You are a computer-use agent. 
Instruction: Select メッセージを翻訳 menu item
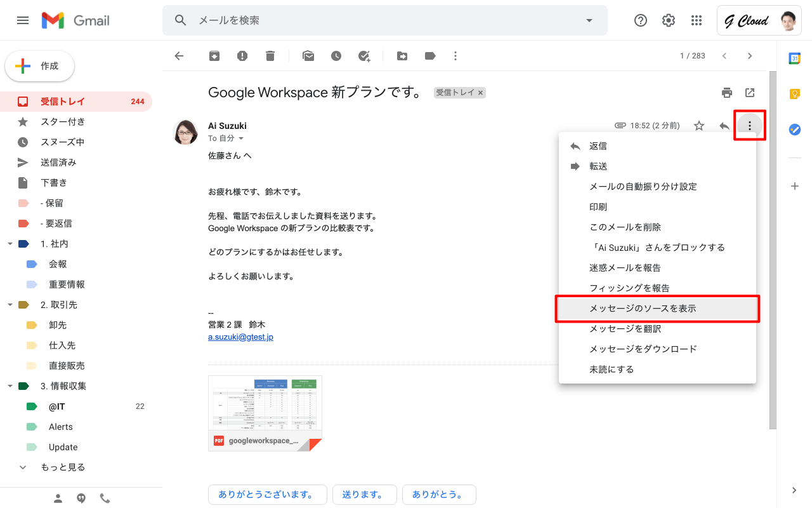coord(657,329)
